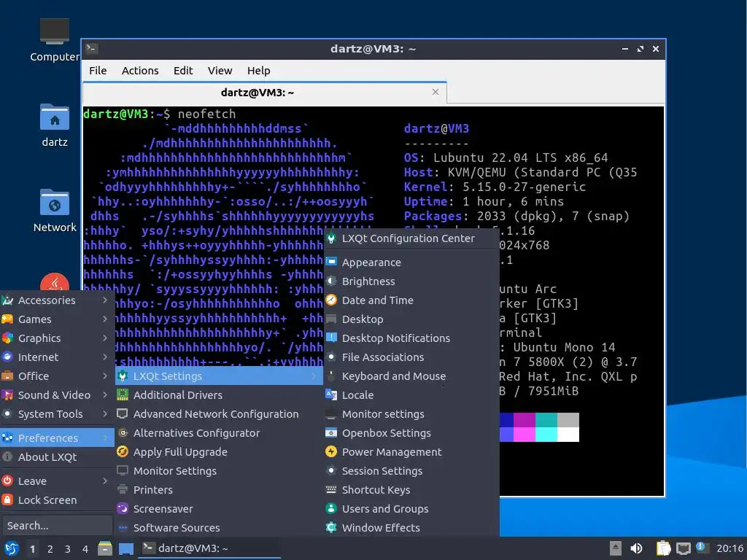Choose Lock Screen

coord(57,500)
